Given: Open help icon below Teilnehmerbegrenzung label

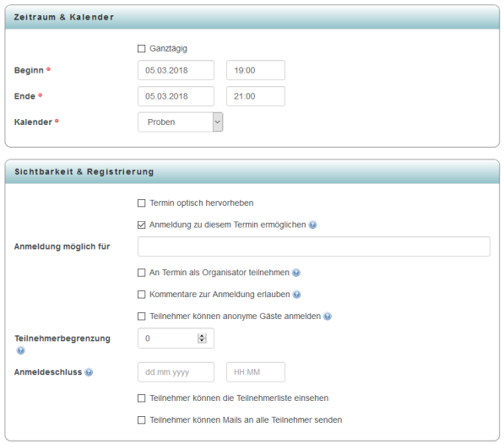Looking at the screenshot, I should click(x=20, y=350).
